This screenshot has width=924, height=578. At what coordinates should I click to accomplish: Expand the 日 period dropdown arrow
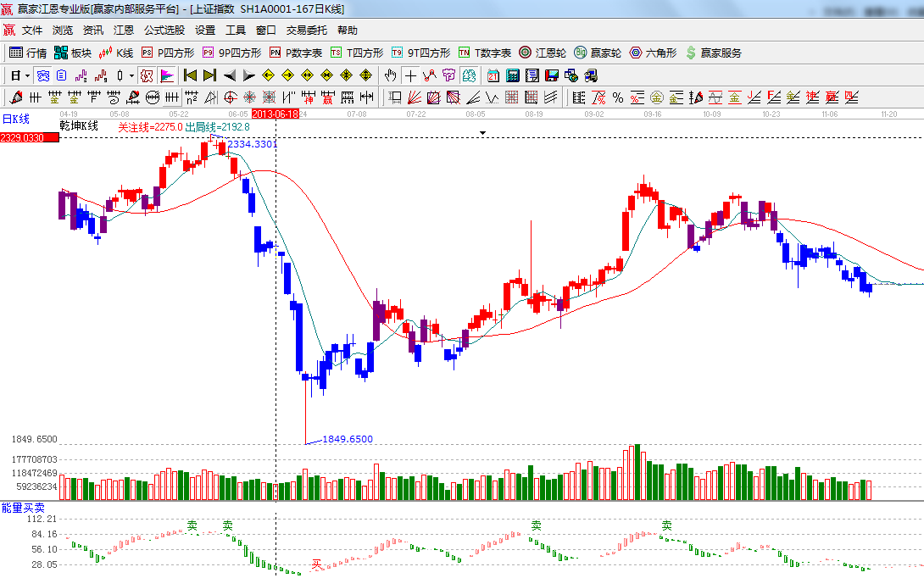tap(26, 75)
